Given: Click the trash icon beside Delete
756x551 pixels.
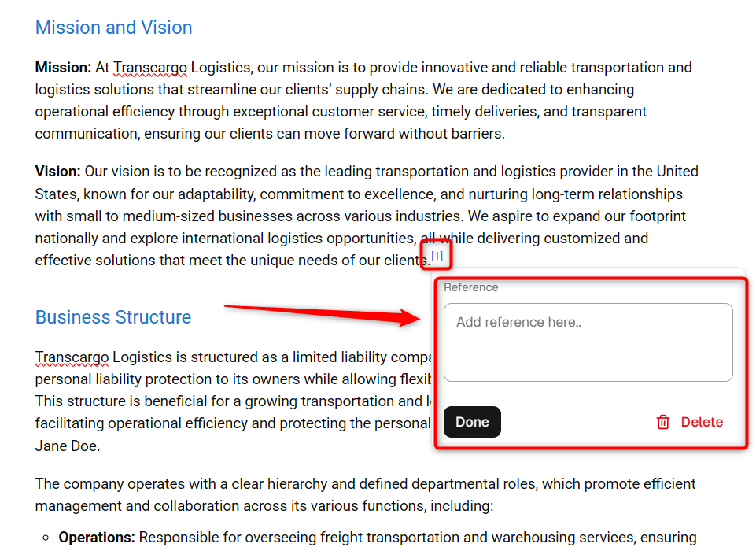Looking at the screenshot, I should pyautogui.click(x=663, y=422).
